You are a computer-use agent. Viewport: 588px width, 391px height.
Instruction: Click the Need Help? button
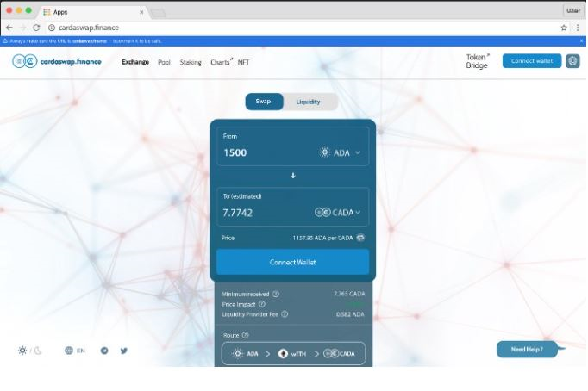tap(527, 349)
